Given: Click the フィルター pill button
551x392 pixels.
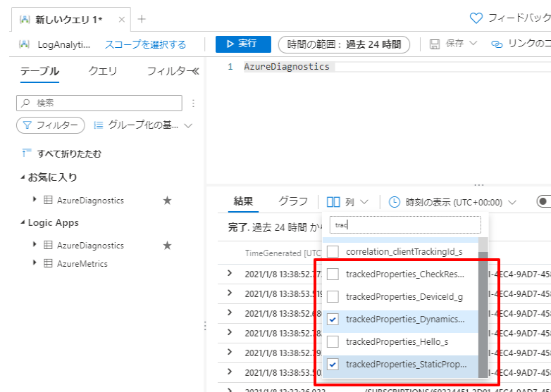Looking at the screenshot, I should point(51,125).
